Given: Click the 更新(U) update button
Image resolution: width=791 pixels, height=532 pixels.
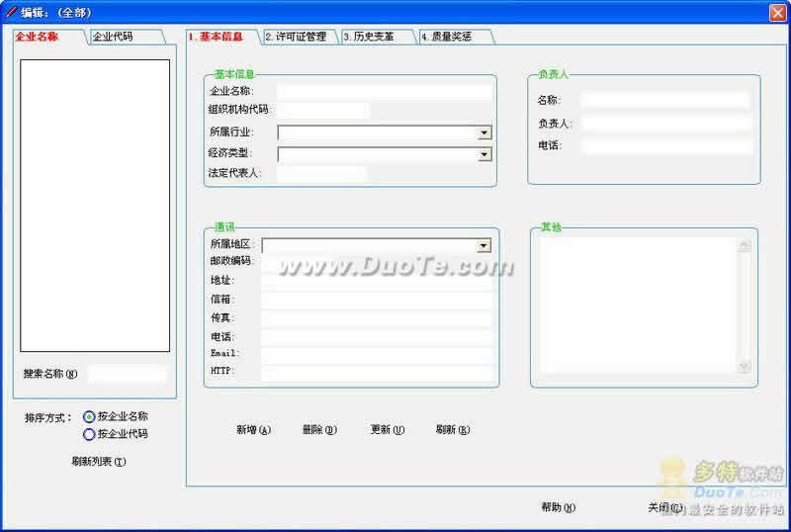Looking at the screenshot, I should click(387, 430).
